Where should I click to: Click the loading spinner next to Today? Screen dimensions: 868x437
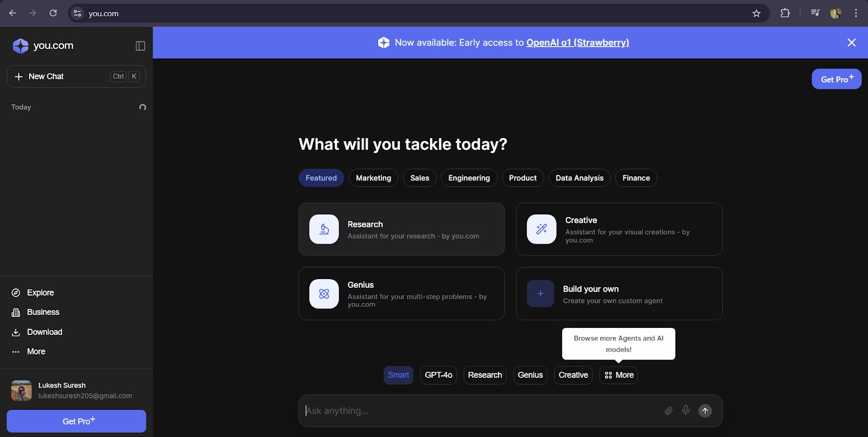click(x=143, y=107)
